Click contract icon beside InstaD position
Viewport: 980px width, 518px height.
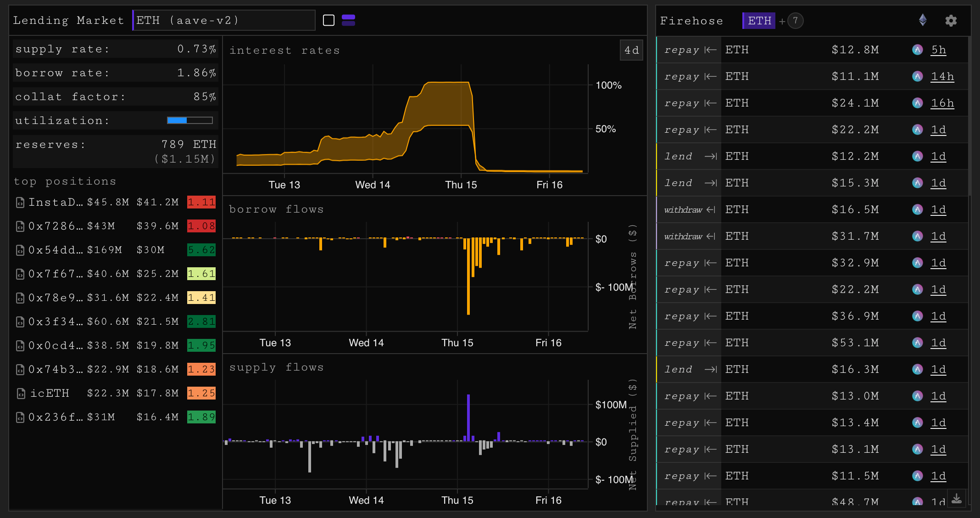pos(20,203)
